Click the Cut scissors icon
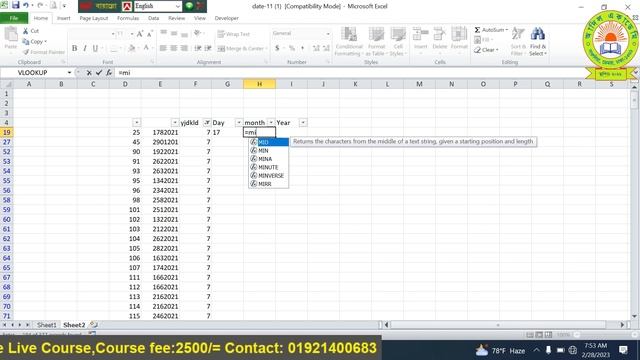This screenshot has width=640, height=360. point(26,31)
